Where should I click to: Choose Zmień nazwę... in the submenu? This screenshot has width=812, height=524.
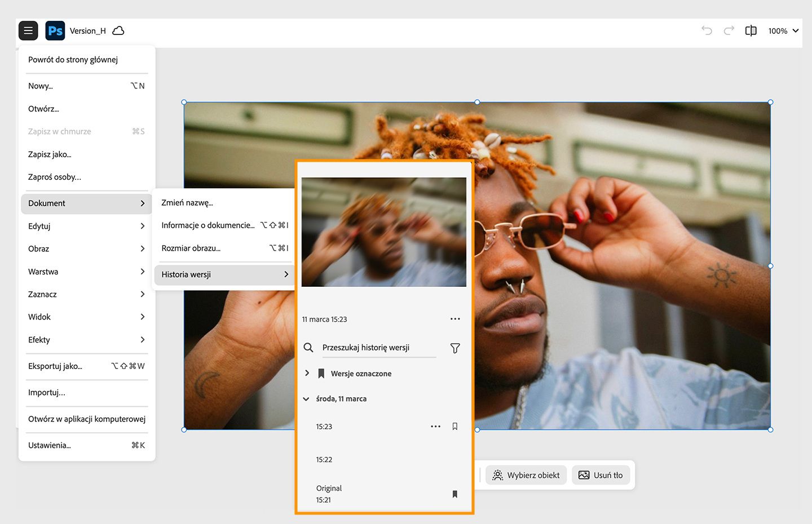(x=224, y=203)
